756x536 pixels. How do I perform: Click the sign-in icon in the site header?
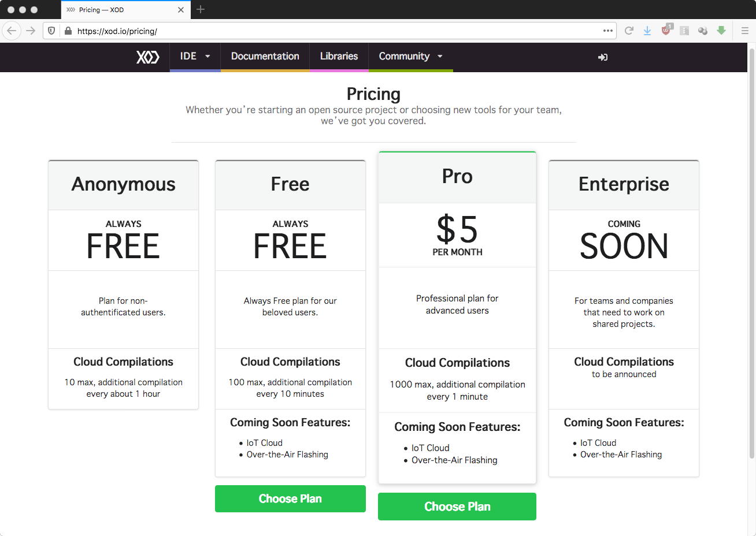tap(602, 57)
